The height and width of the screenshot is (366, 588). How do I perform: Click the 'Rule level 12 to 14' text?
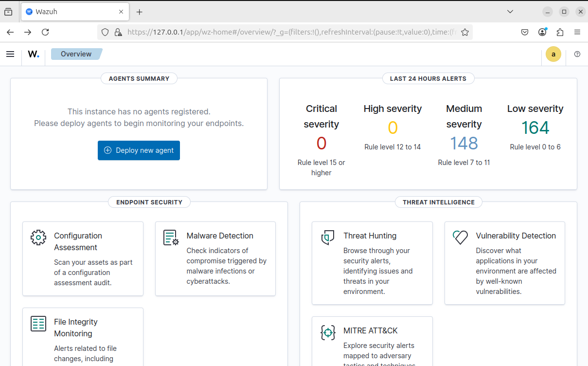pyautogui.click(x=392, y=147)
